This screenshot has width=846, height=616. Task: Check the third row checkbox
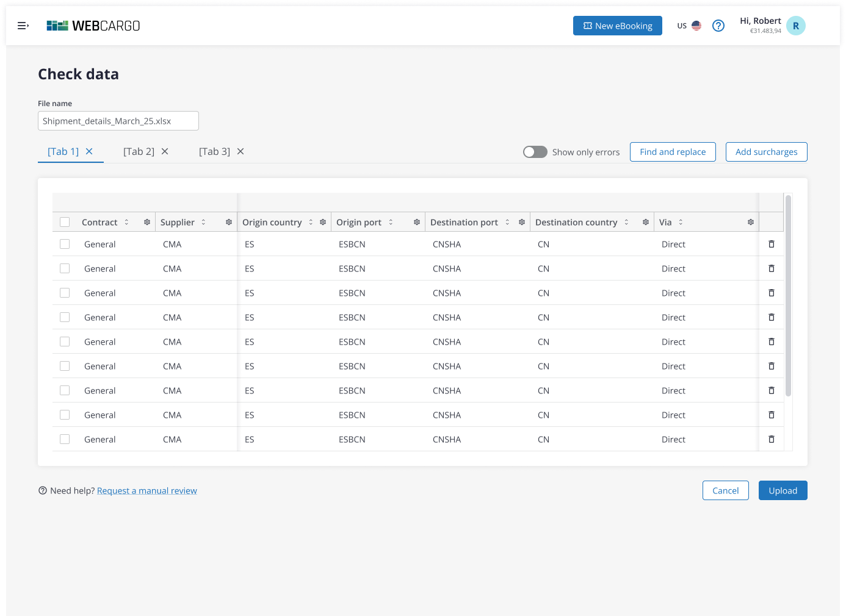coord(65,293)
